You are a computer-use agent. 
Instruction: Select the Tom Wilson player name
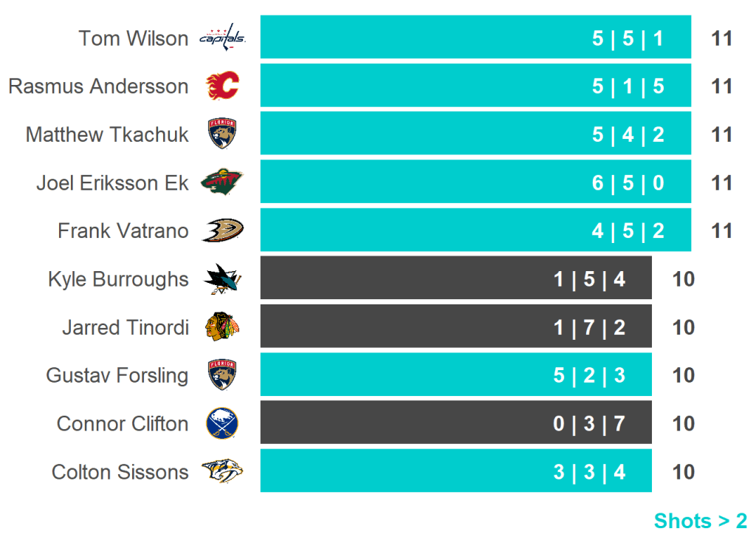134,38
